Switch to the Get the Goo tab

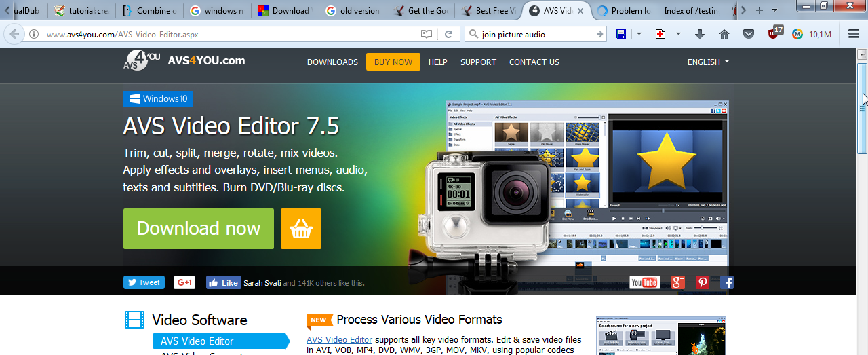point(420,10)
